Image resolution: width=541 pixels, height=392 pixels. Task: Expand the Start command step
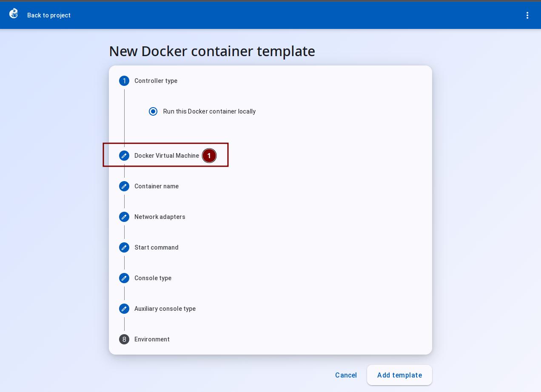click(157, 247)
